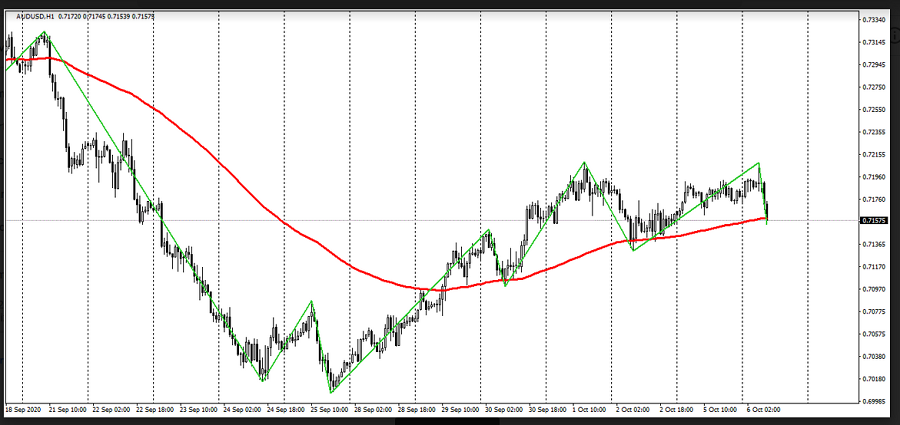Click the latest candlestick at the right edge of the price series
The height and width of the screenshot is (425, 900).
767,210
